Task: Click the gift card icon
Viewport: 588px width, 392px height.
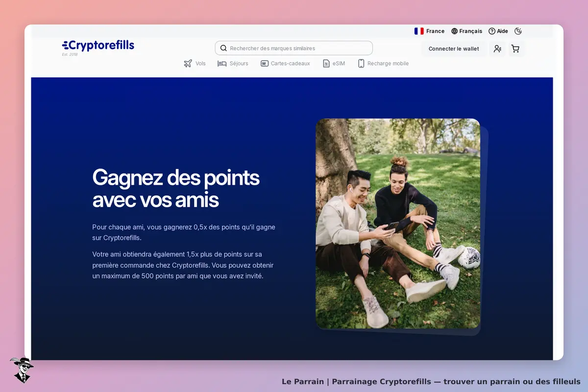Action: [265, 63]
